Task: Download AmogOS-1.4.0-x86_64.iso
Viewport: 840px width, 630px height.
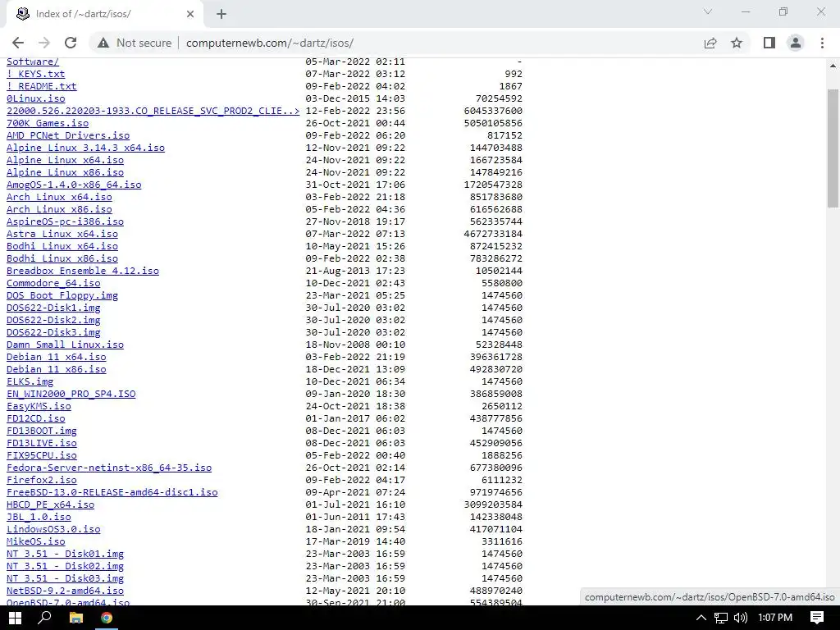Action: click(x=74, y=185)
